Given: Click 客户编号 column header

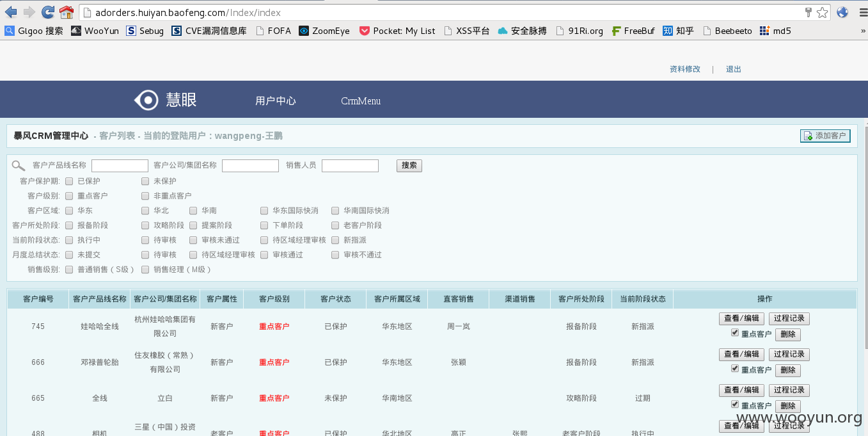Looking at the screenshot, I should [x=38, y=299].
